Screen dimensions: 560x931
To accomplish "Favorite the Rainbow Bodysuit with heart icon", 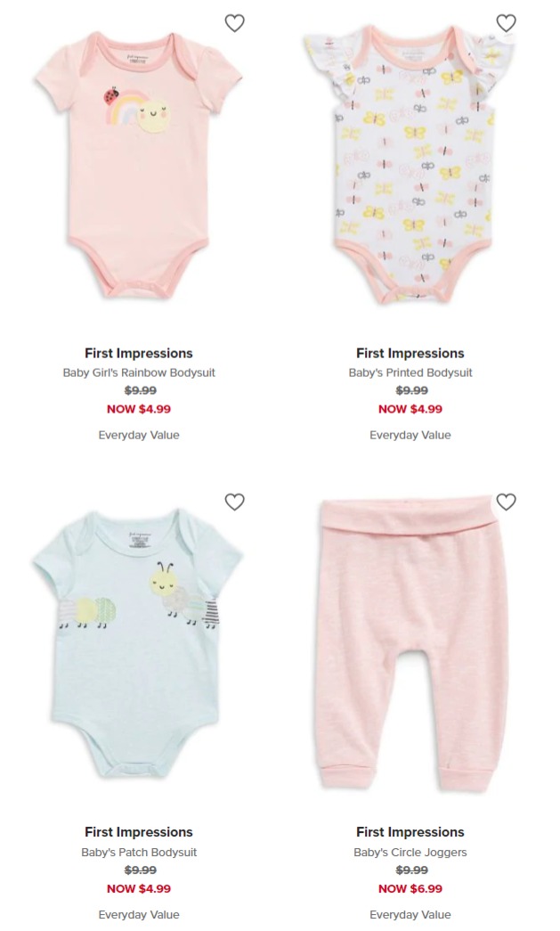I will coord(234,23).
